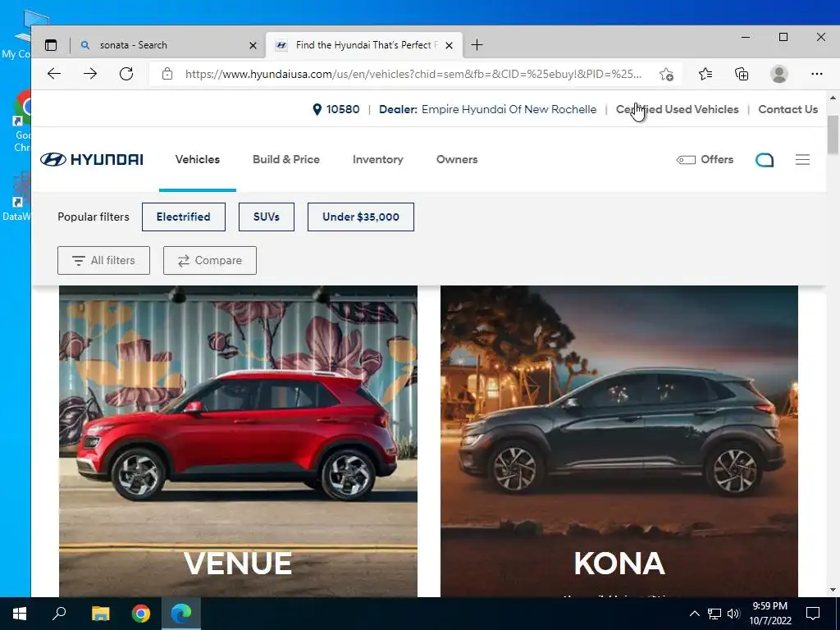Apply the SUVs popular filter
840x630 pixels.
tap(267, 217)
